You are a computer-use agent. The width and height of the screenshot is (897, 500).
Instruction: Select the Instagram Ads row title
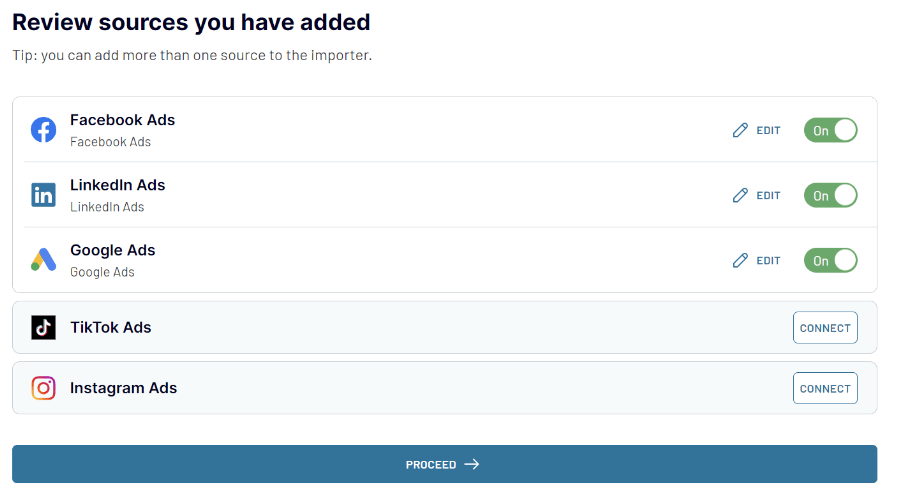(x=124, y=388)
